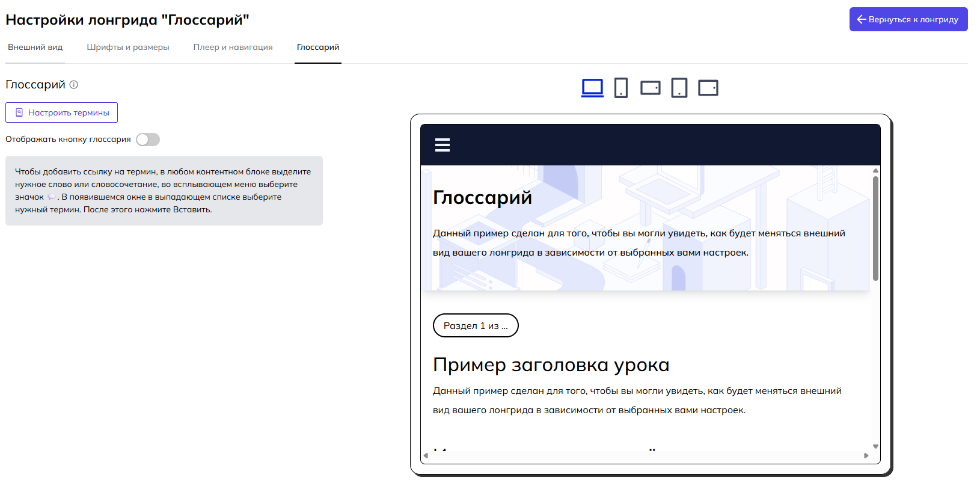Click the preview scroll up arrow
This screenshot has width=980, height=504.
[875, 171]
